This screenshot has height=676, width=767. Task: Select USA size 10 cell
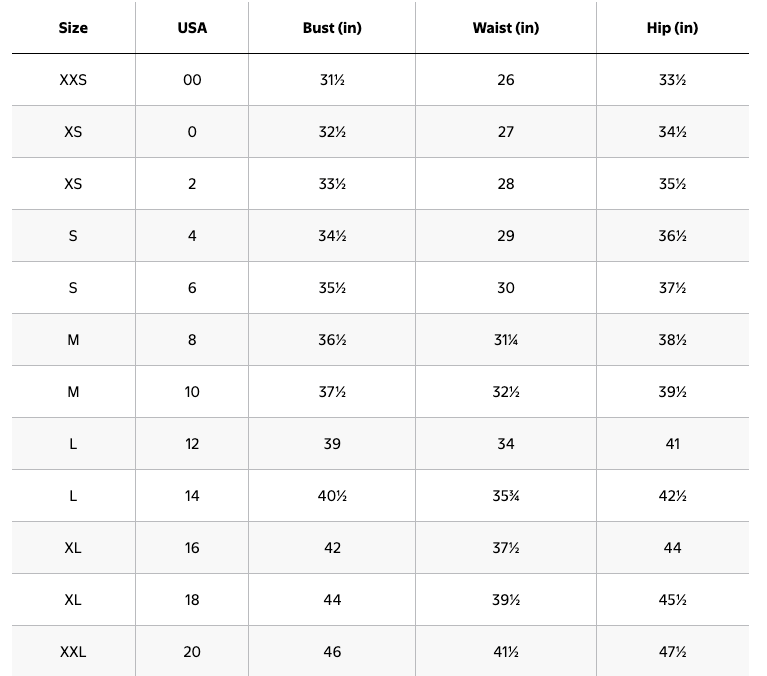[x=192, y=392]
